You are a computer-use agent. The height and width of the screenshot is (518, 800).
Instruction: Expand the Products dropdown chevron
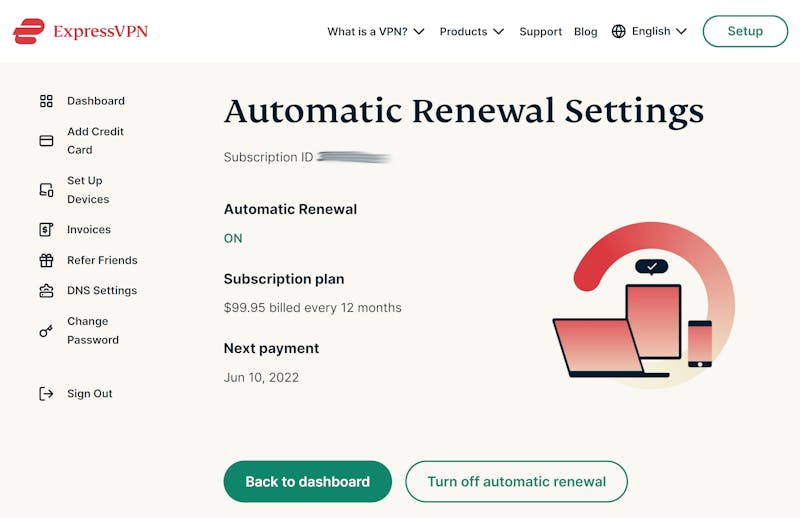(x=498, y=32)
